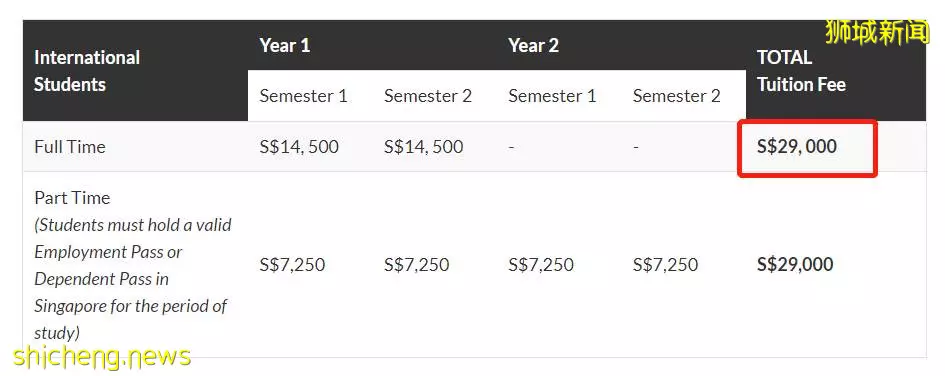The image size is (945, 376).
Task: Click the Part Time total S$29,000
Action: coord(795,265)
